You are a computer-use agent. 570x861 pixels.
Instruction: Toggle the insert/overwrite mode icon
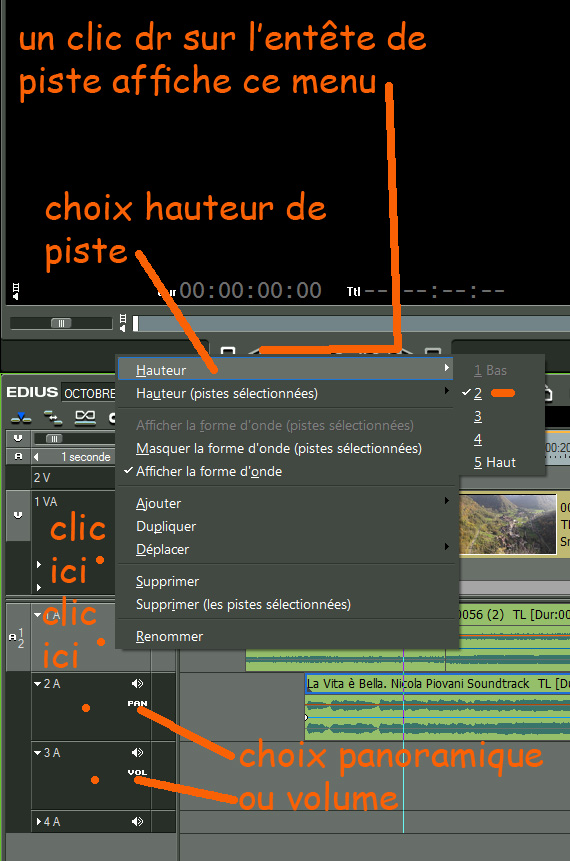[21, 417]
